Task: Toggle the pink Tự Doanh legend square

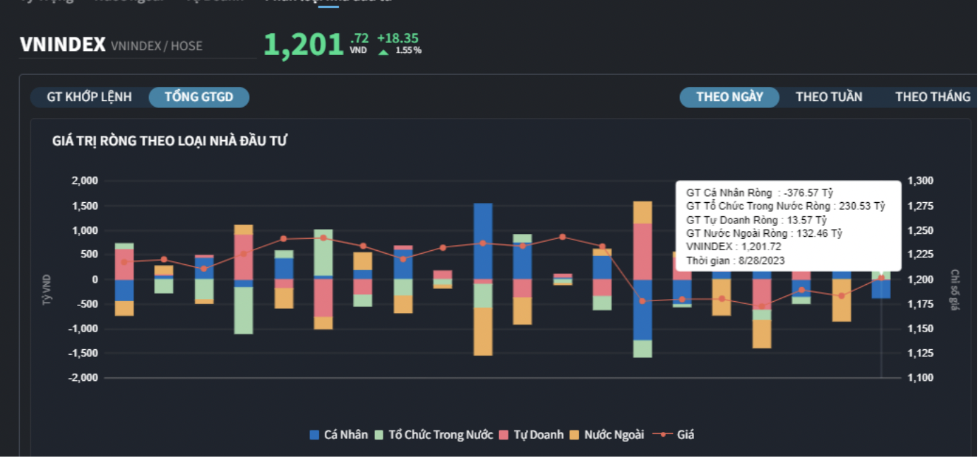Action: [x=504, y=435]
